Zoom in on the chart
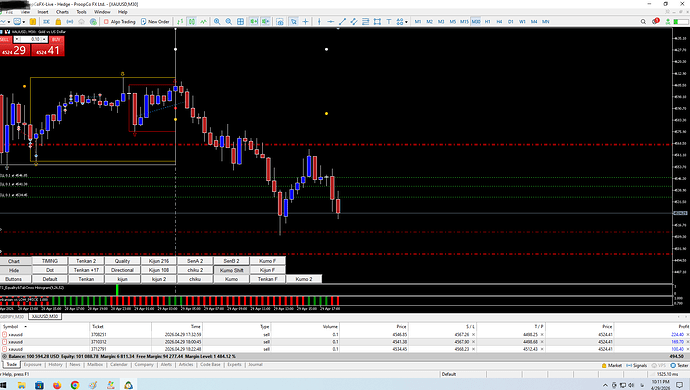The image size is (690, 390). (217, 22)
